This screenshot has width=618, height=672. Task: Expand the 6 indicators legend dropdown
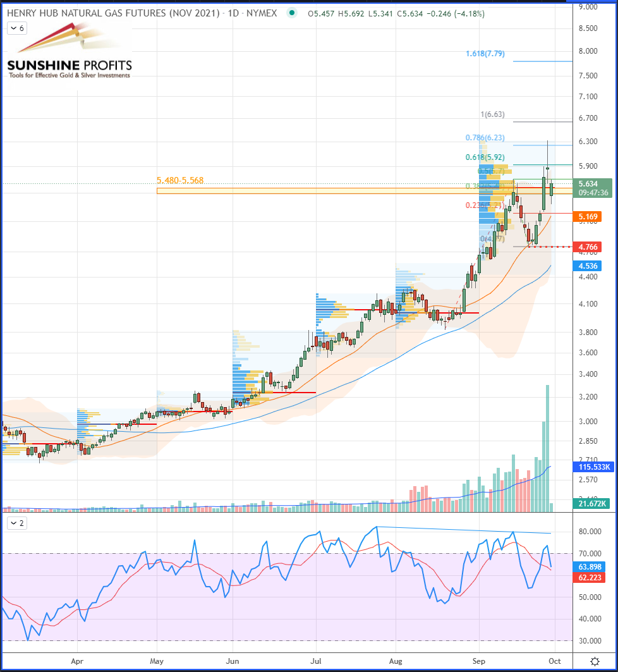pyautogui.click(x=18, y=28)
